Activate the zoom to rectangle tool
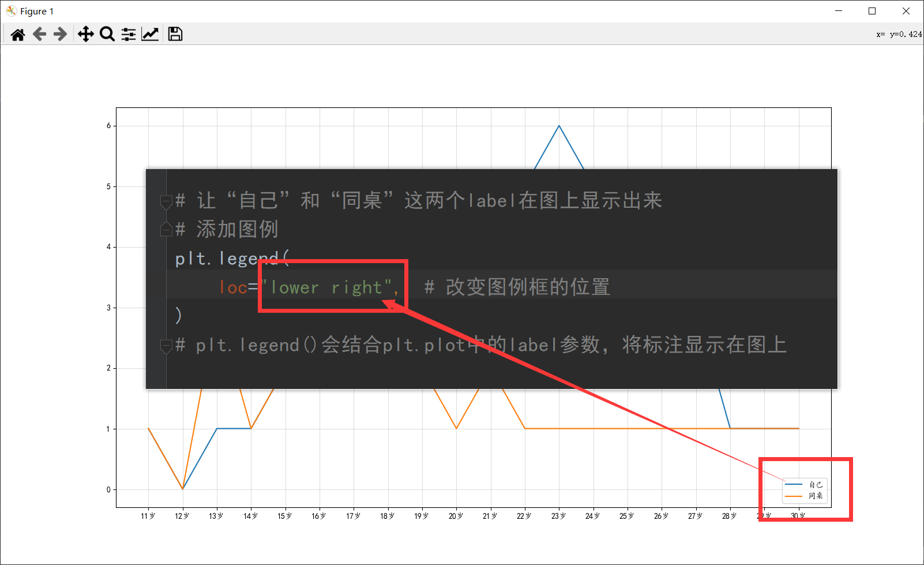The width and height of the screenshot is (924, 565). coord(107,35)
